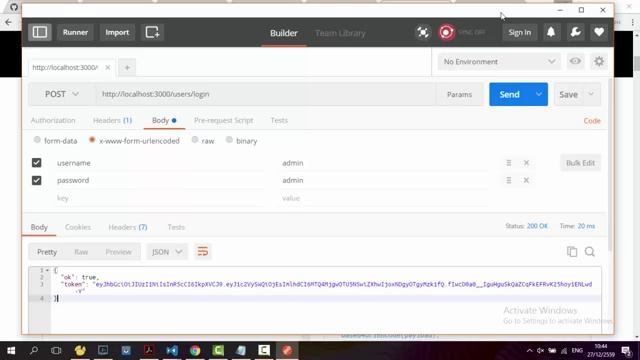Search within the response body
640x360 pixels.
[590, 252]
